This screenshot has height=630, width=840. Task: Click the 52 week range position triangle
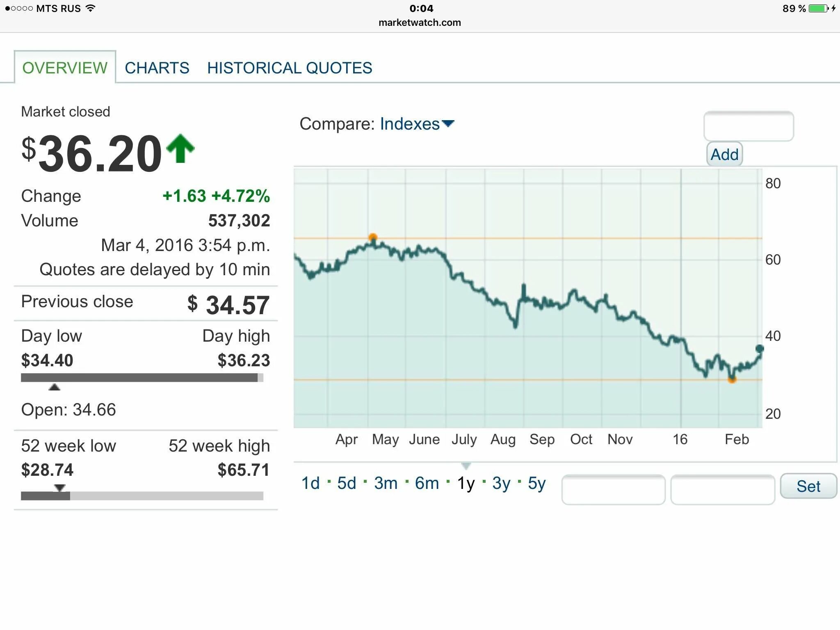point(60,488)
